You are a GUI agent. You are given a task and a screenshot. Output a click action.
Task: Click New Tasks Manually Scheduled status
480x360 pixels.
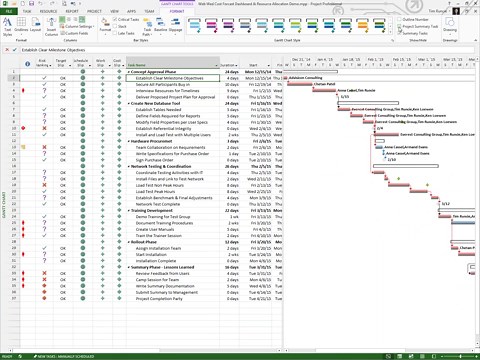[63, 356]
